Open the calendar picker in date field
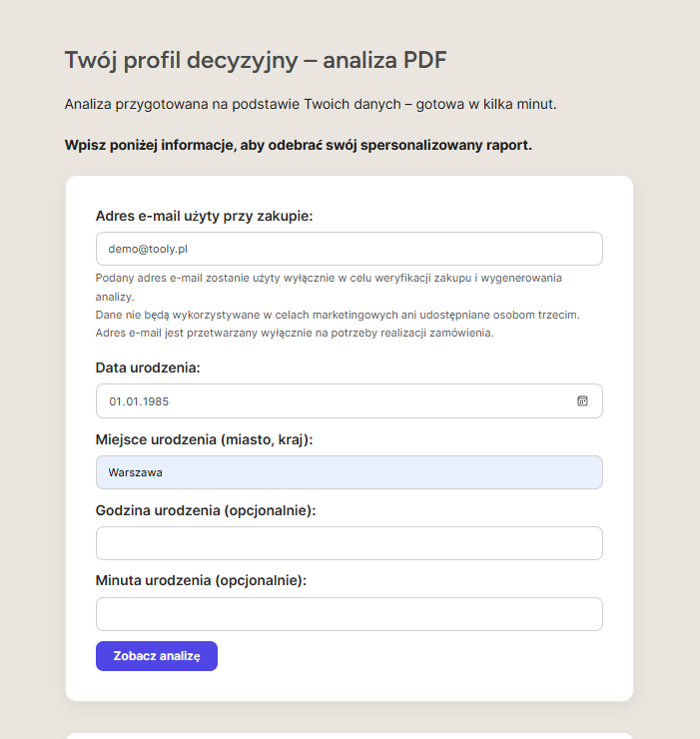 click(582, 400)
